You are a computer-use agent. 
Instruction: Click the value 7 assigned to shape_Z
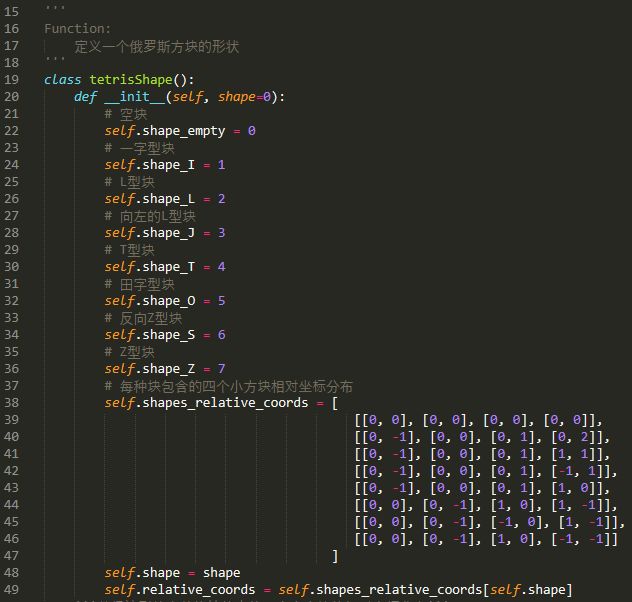click(x=221, y=369)
